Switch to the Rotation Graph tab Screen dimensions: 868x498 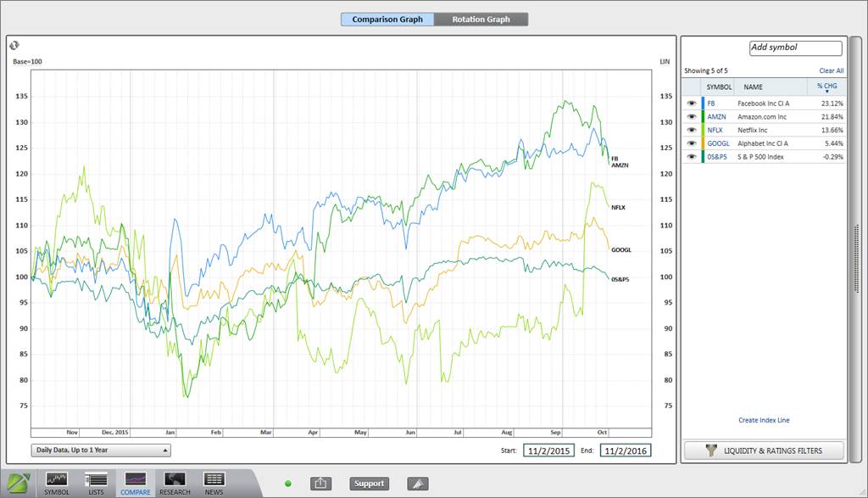pos(481,20)
